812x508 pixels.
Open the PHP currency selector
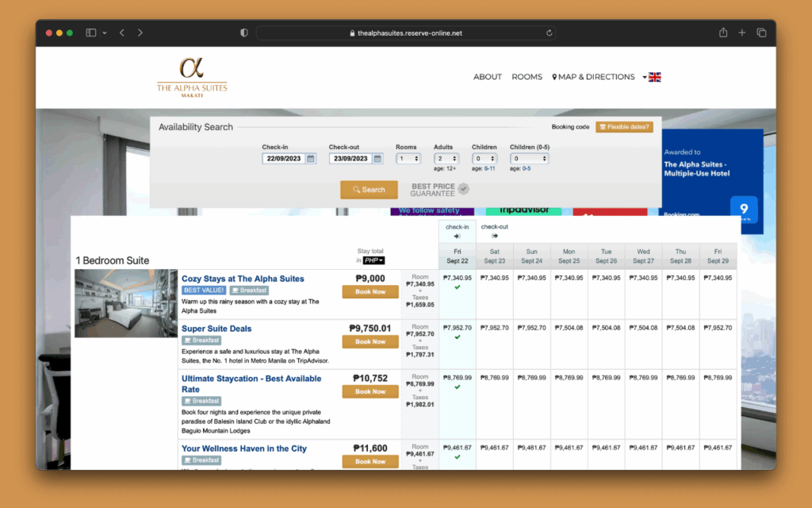(373, 260)
